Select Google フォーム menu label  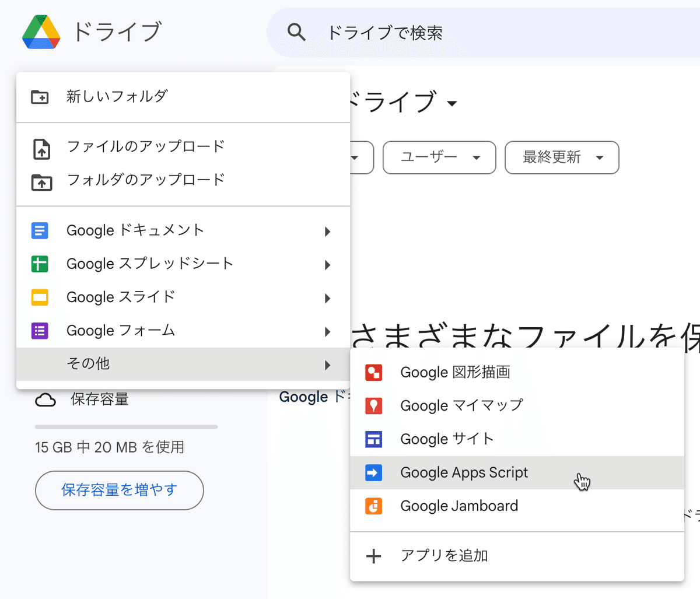pyautogui.click(x=121, y=331)
